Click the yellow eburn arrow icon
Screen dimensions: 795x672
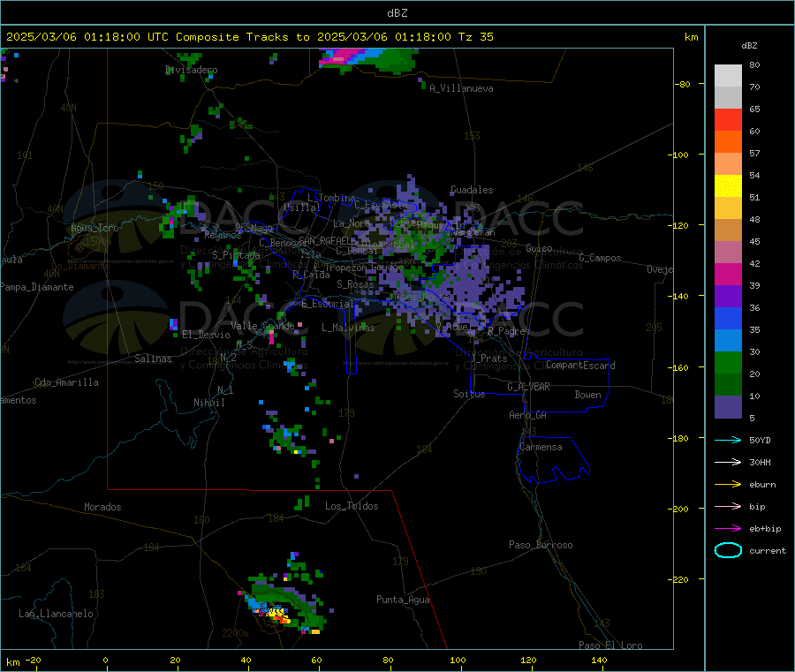tap(728, 484)
